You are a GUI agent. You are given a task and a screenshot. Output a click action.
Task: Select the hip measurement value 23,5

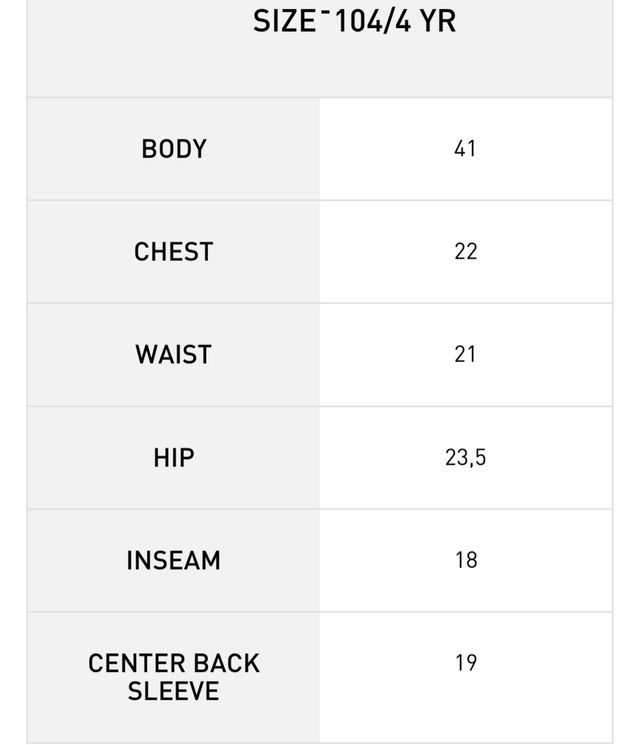[466, 458]
